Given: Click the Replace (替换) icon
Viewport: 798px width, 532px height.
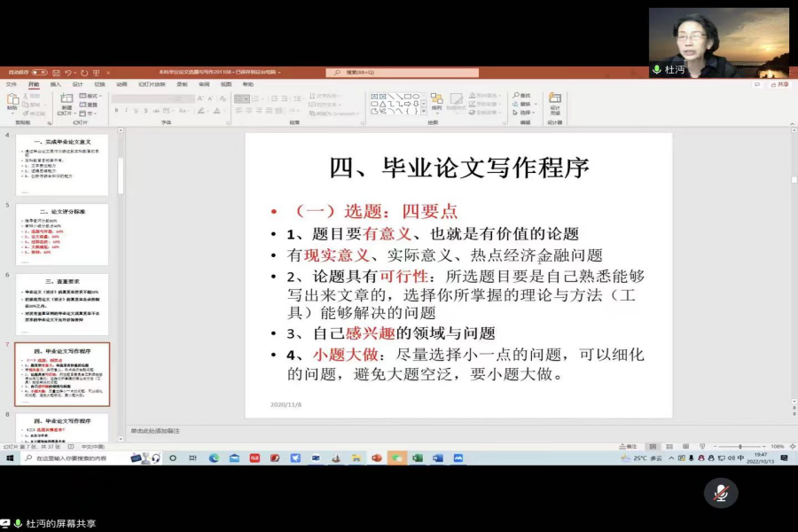Looking at the screenshot, I should [521, 102].
